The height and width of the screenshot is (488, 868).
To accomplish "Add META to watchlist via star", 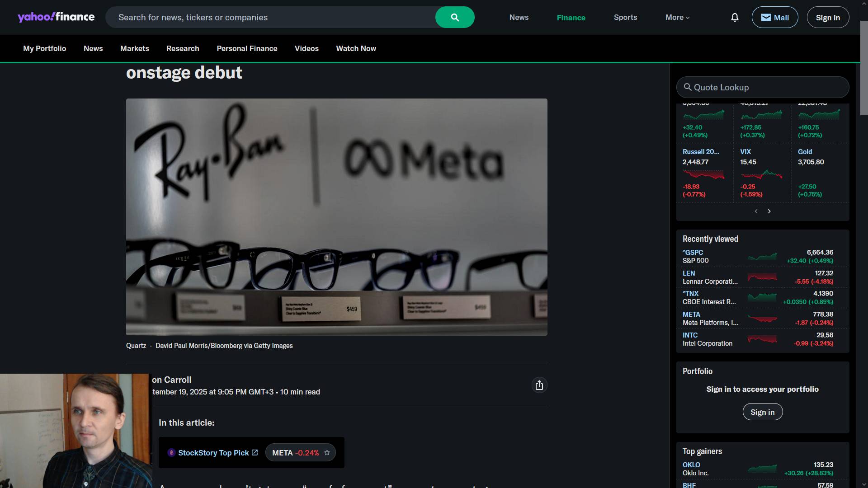I will point(327,453).
